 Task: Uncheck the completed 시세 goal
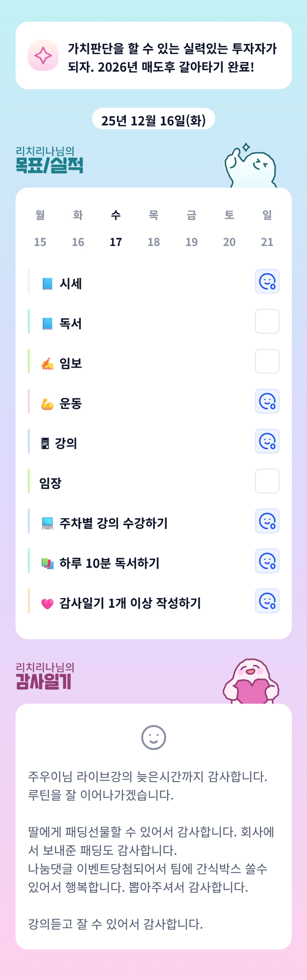click(x=267, y=282)
